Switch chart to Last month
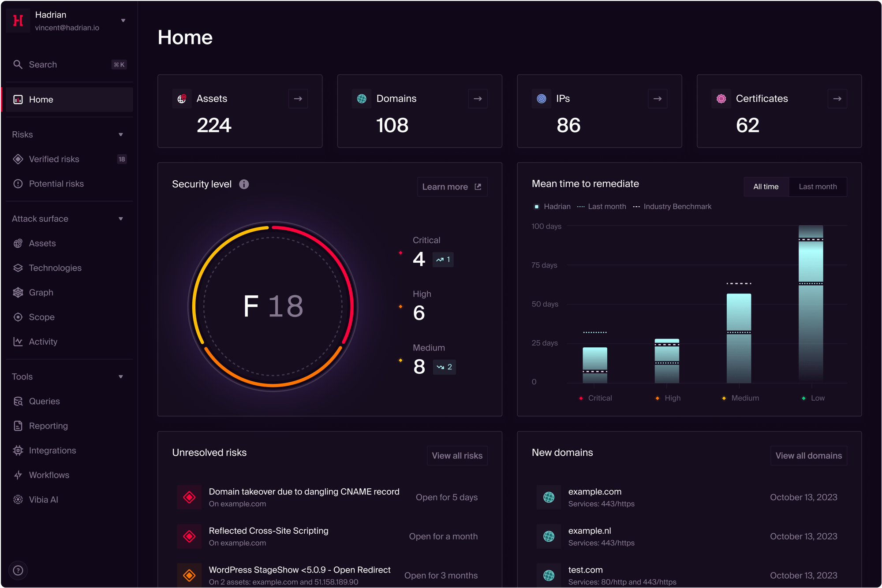 (818, 186)
